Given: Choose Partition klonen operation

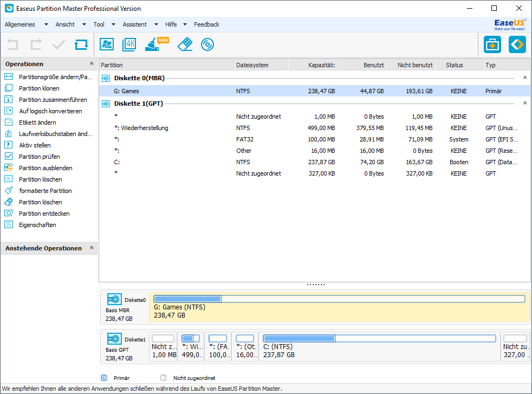Looking at the screenshot, I should 32,88.
